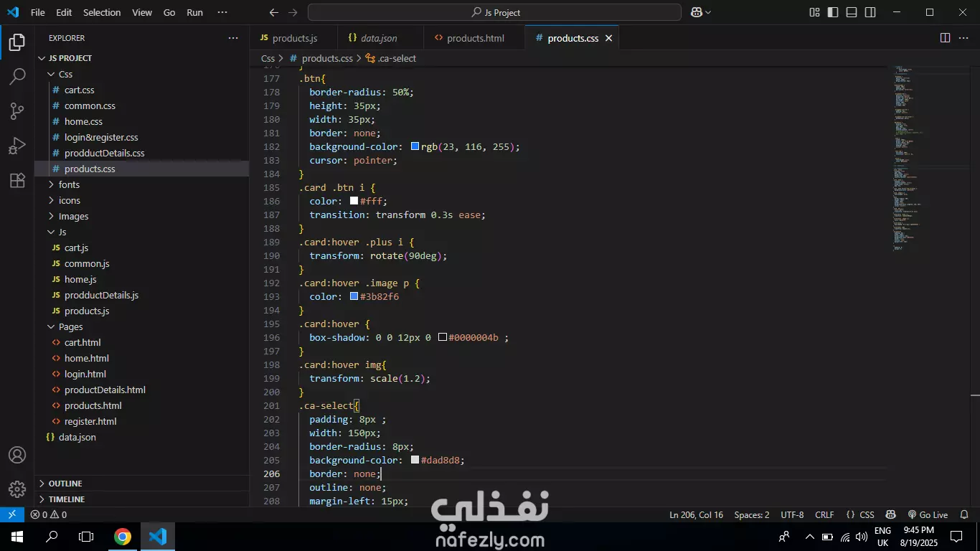Image resolution: width=980 pixels, height=551 pixels.
Task: Click Ln 206, Col 16 in status bar
Action: point(696,514)
